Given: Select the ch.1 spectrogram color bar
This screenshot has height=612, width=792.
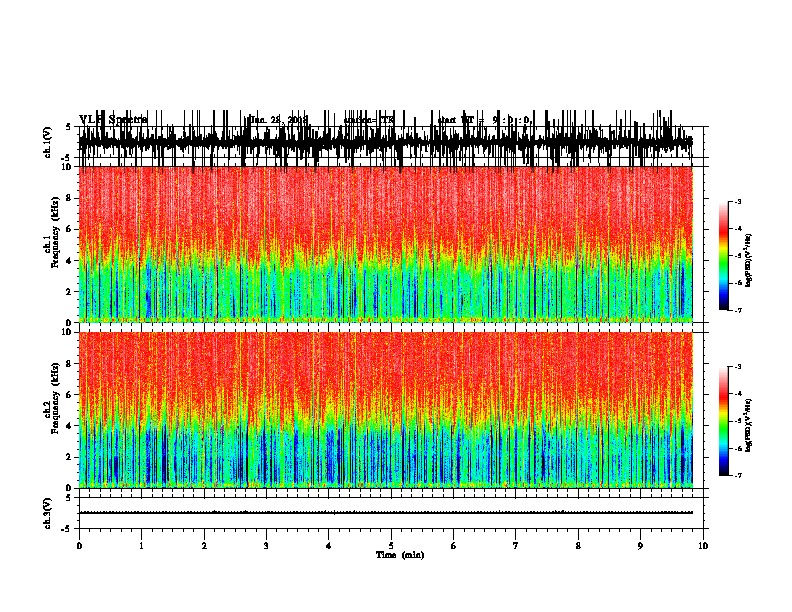Looking at the screenshot, I should point(723,256).
